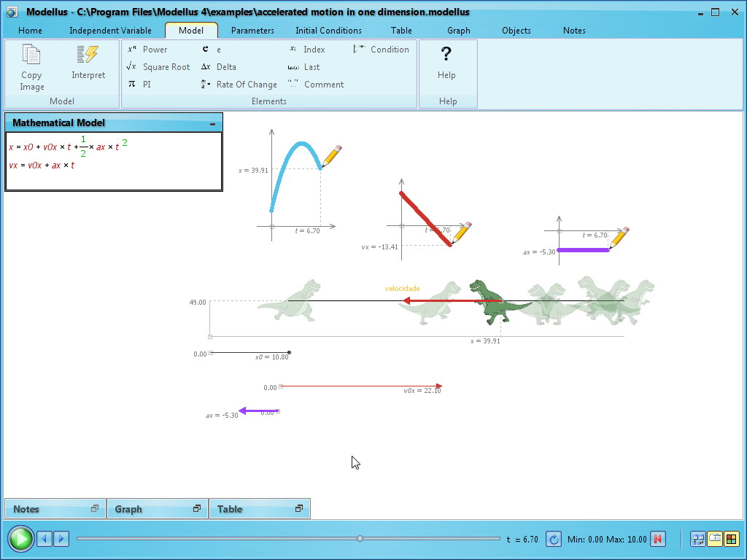
Task: Click the x position equation in the model
Action: (68, 147)
